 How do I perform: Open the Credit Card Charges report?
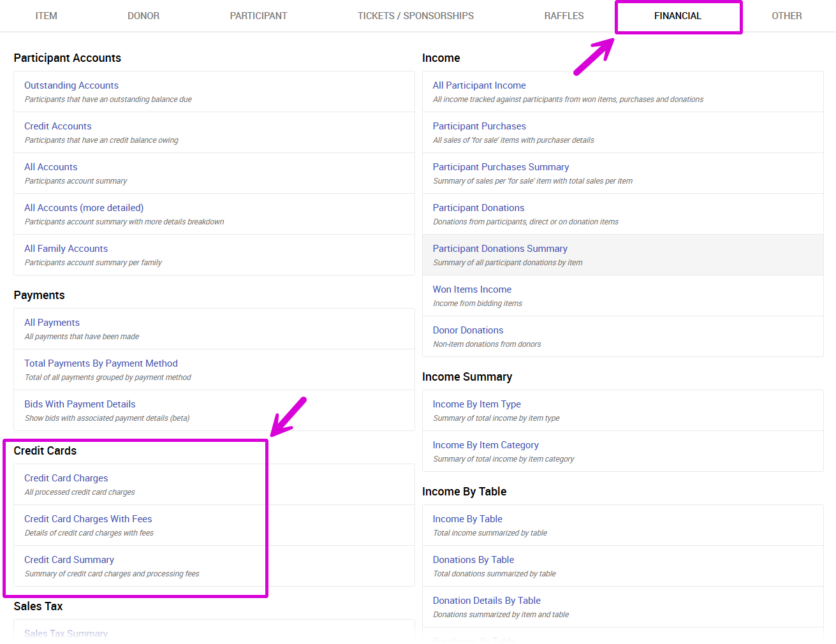click(66, 478)
